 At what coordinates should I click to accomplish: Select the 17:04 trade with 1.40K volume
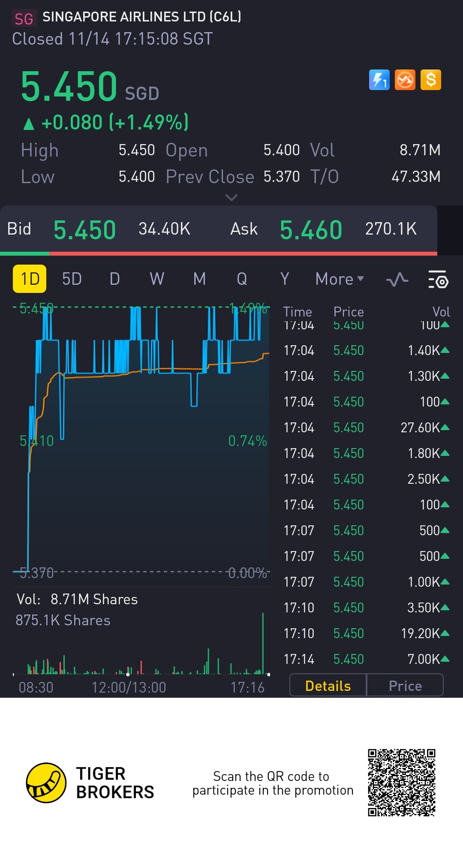point(367,350)
